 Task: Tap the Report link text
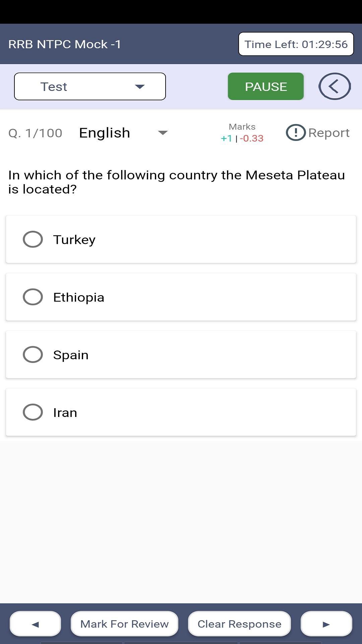[x=329, y=133]
